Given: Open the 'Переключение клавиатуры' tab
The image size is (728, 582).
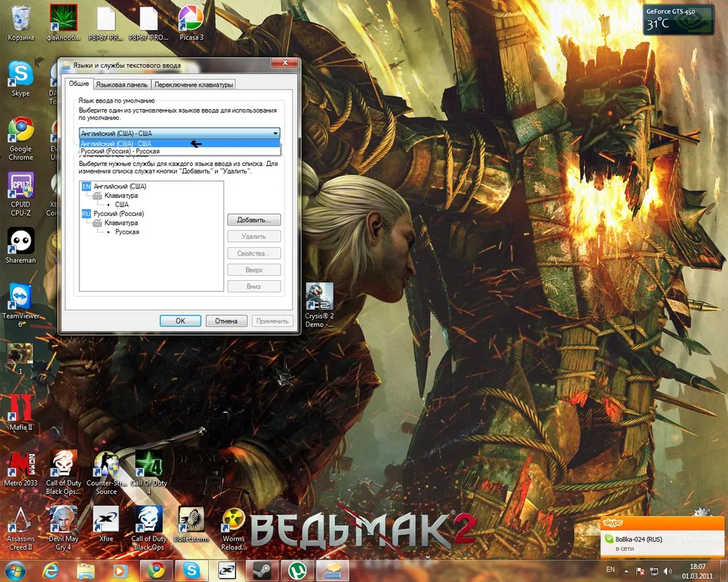Looking at the screenshot, I should click(194, 84).
